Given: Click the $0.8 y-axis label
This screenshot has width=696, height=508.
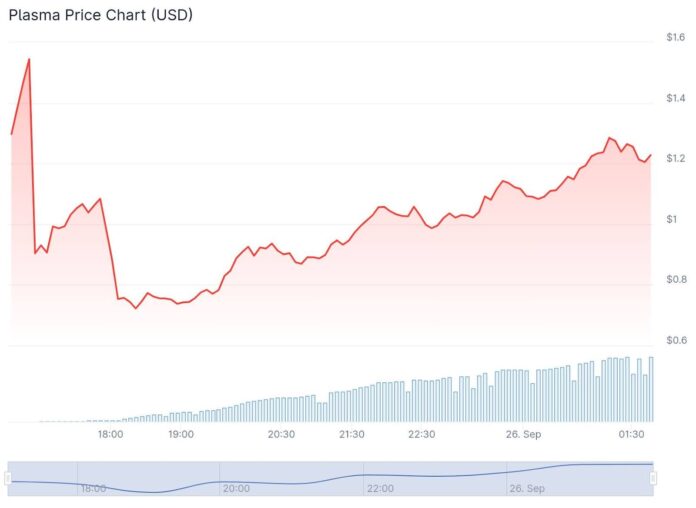Looking at the screenshot, I should click(675, 279).
